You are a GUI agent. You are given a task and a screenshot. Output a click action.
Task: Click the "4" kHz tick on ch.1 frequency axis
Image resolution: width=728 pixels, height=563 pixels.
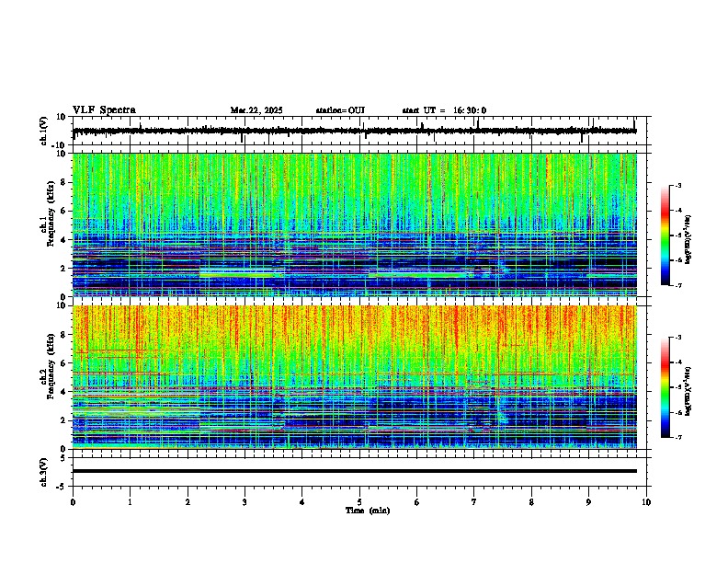63,240
